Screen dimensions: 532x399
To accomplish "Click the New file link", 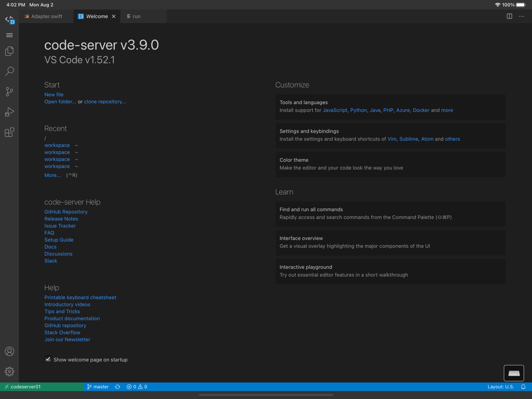I will tap(54, 95).
